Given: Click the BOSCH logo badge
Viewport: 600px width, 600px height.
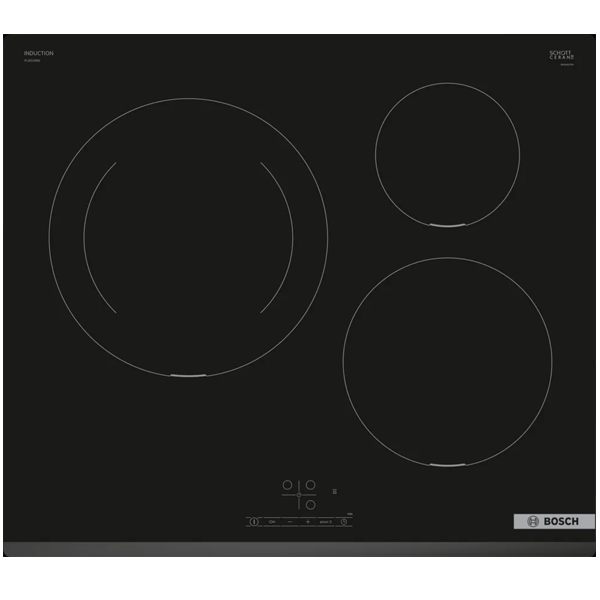Looking at the screenshot, I should [554, 521].
